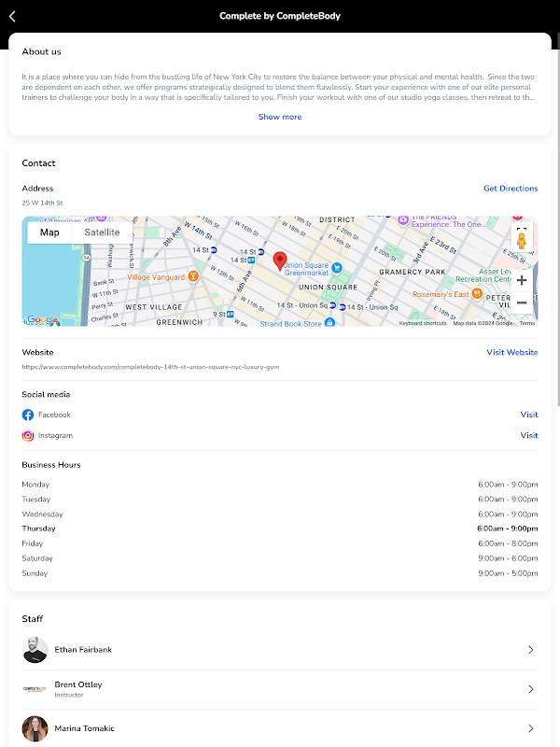Visit the Facebook page

point(529,415)
